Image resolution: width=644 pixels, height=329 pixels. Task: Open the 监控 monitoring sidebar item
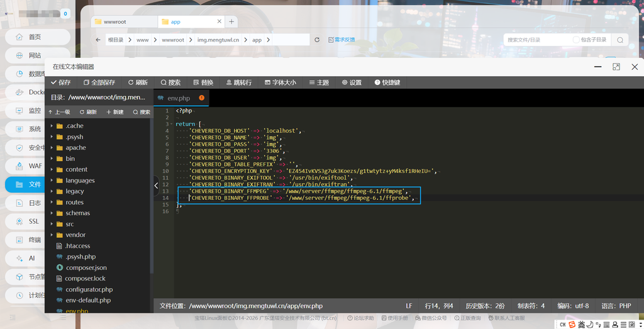pos(25,111)
